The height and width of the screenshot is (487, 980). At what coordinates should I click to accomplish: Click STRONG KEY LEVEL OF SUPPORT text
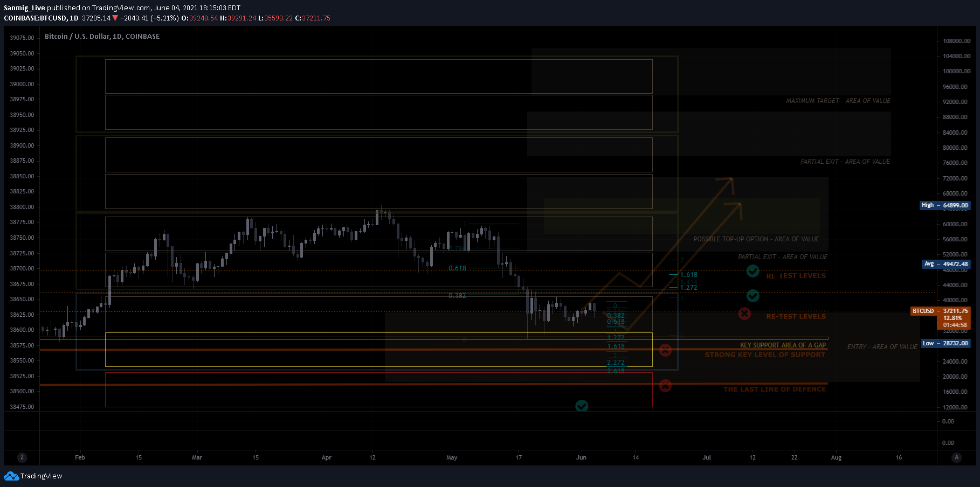click(x=765, y=354)
